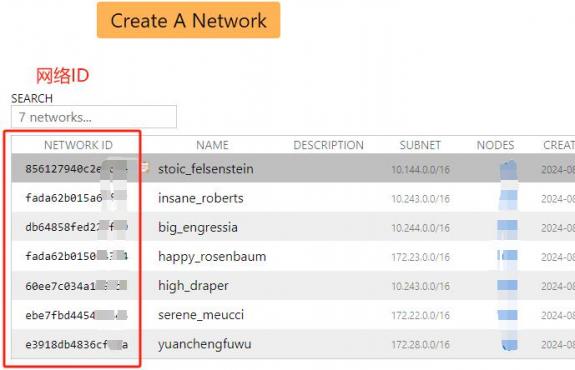Open the big_engressia network
Image resolution: width=575 pixels, height=370 pixels.
198,228
